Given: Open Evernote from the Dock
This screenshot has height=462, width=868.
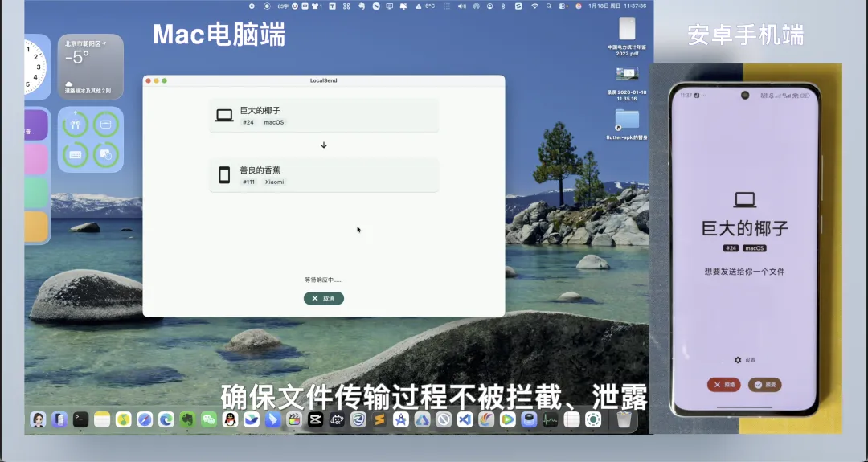Looking at the screenshot, I should click(187, 420).
